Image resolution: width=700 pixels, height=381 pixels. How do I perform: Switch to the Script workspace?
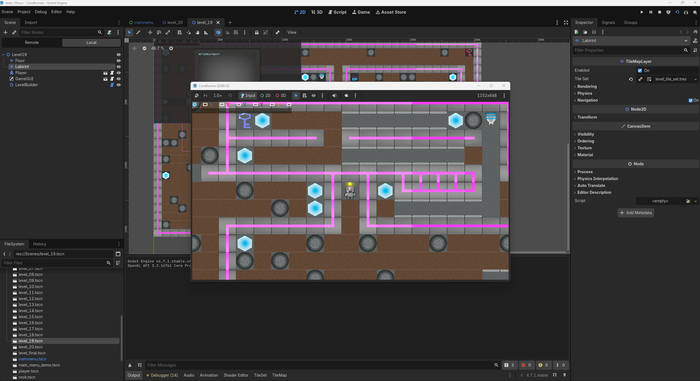pos(338,12)
